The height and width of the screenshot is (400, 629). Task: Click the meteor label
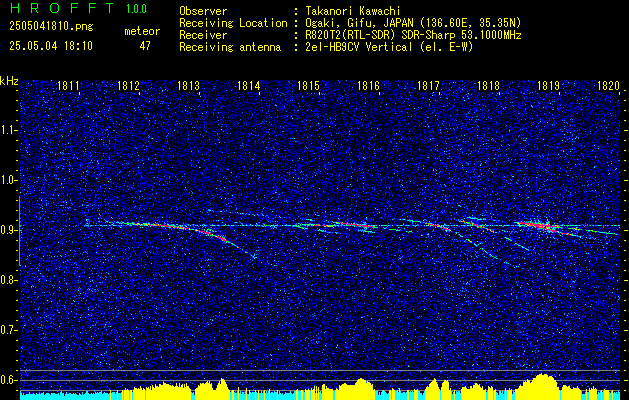pyautogui.click(x=142, y=31)
